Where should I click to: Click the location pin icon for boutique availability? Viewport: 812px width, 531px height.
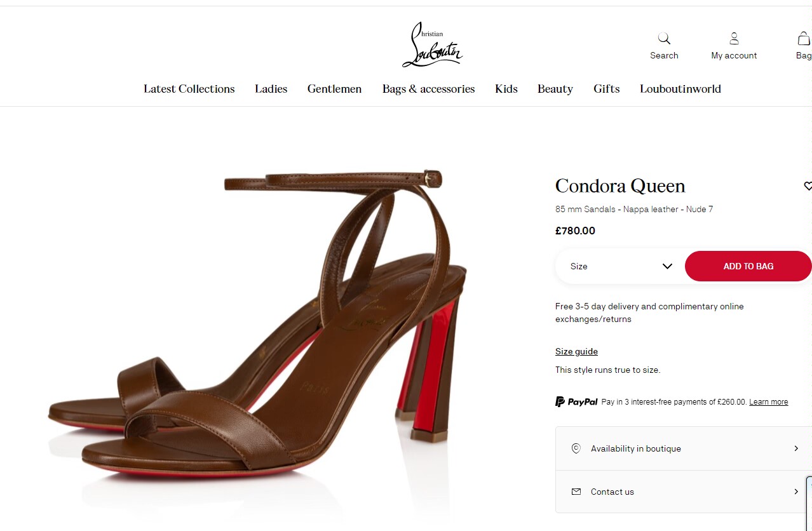click(576, 448)
